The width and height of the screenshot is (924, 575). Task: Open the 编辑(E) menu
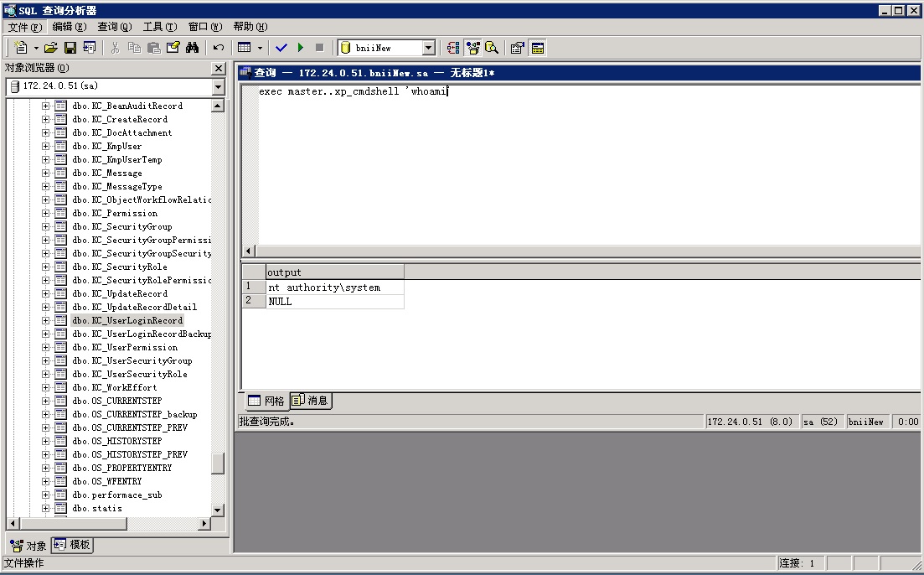point(70,27)
